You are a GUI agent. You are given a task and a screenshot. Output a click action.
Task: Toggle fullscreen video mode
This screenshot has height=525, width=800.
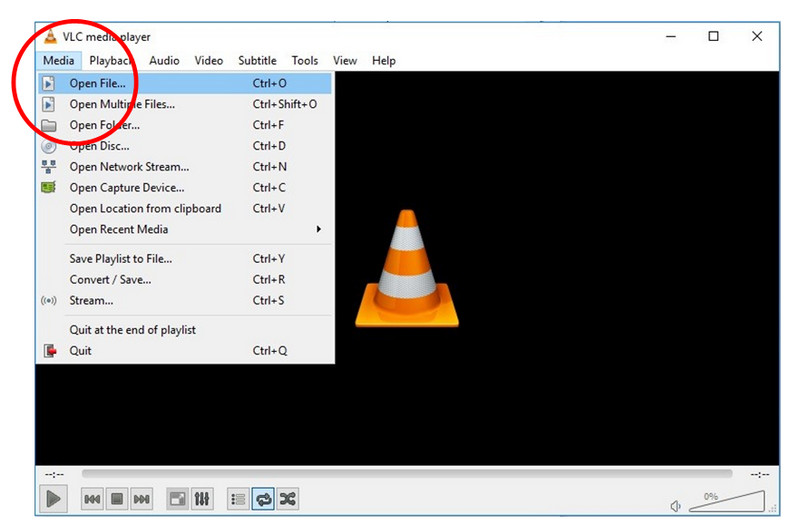click(177, 498)
